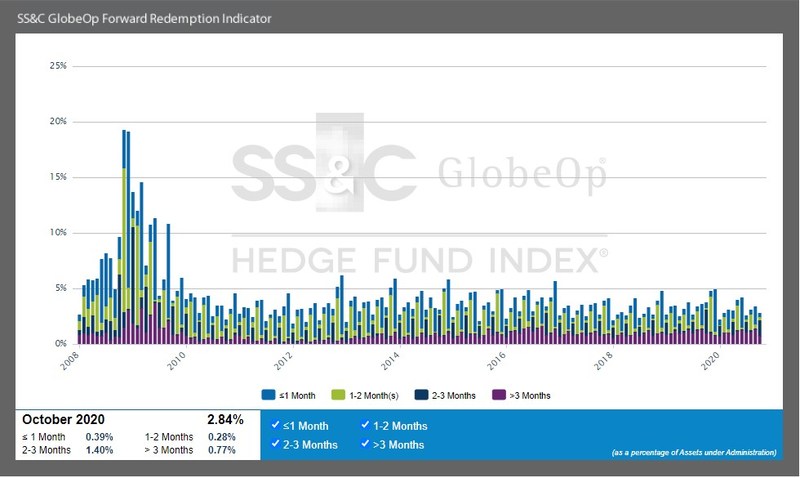Image resolution: width=800 pixels, height=478 pixels.
Task: Toggle the >3 Months checkbox
Action: coord(365,443)
